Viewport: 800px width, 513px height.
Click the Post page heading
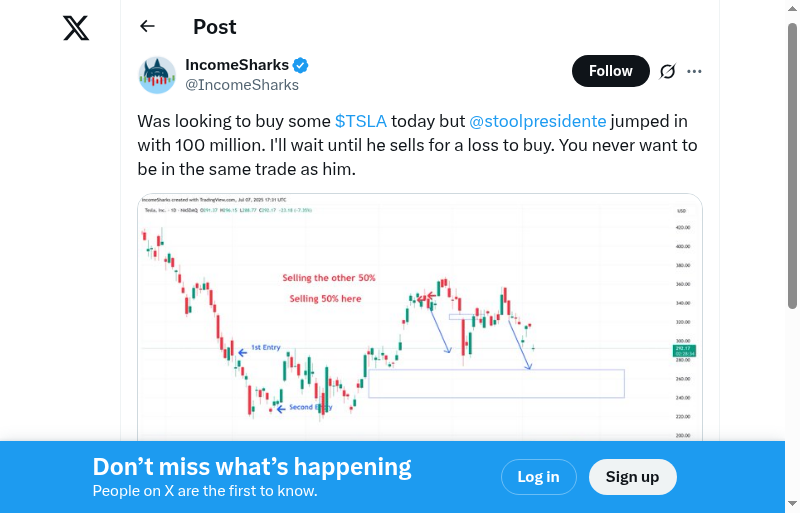(215, 27)
